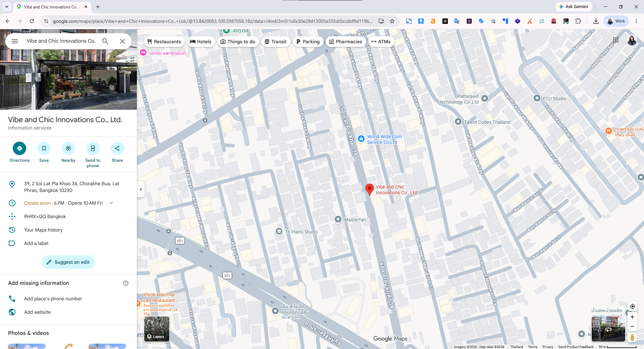Open the Street View thumbnail
This screenshot has width=644, height=349.
[x=608, y=329]
